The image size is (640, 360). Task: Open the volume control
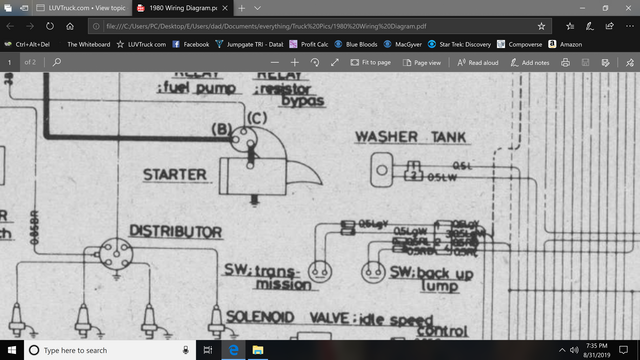point(574,350)
